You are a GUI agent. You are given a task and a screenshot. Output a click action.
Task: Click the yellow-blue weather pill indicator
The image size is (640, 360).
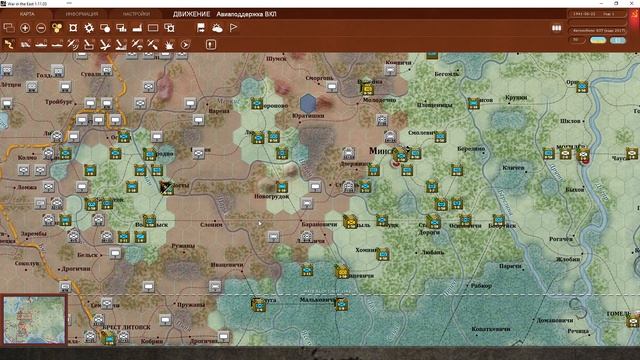pyautogui.click(x=598, y=40)
